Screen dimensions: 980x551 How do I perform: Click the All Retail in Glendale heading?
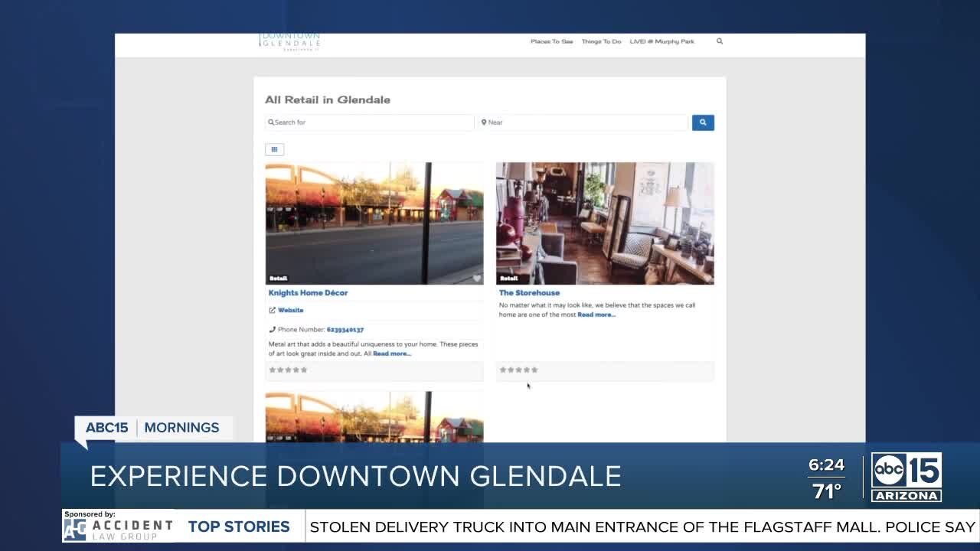328,99
